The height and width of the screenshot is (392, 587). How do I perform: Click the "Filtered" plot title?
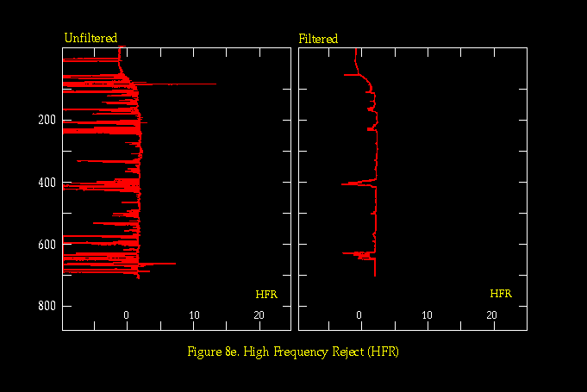point(318,39)
